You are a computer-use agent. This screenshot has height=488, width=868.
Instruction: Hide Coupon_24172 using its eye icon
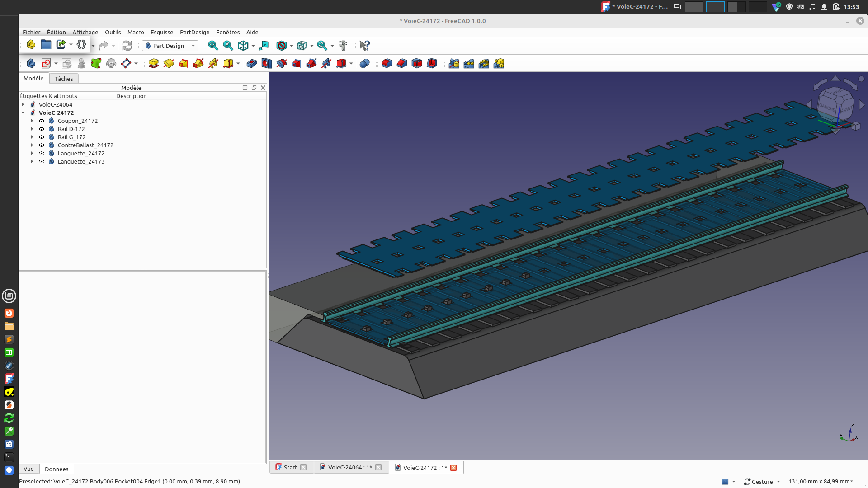(x=42, y=121)
